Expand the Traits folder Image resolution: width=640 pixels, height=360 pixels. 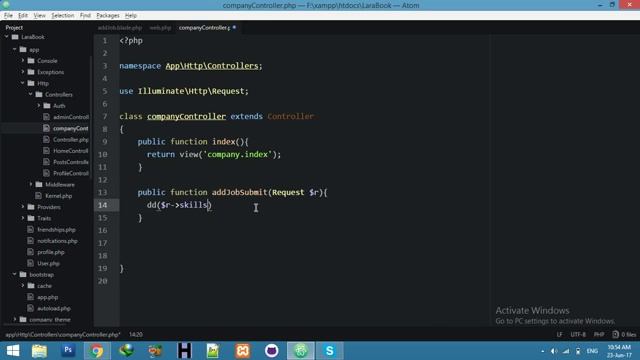coord(23,218)
